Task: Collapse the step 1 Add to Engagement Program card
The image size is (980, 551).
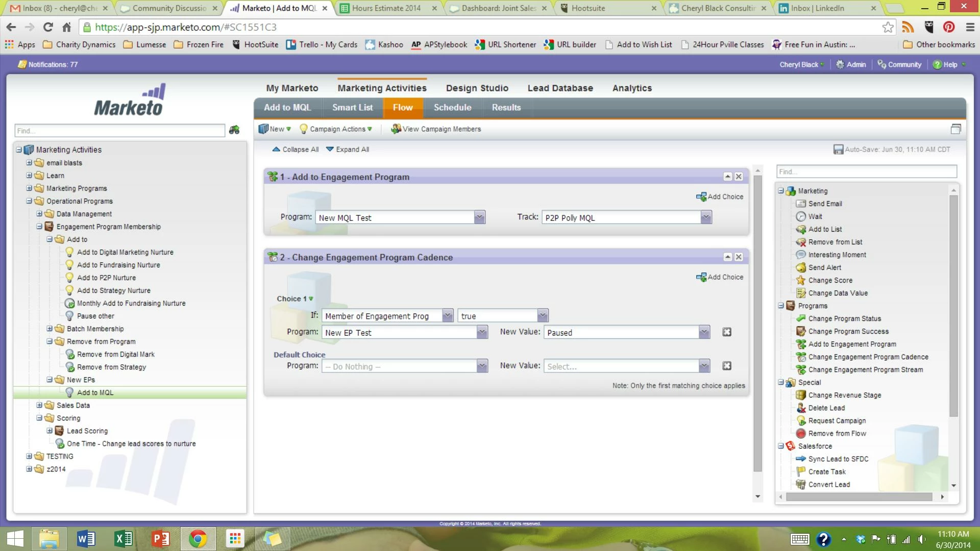Action: (728, 177)
